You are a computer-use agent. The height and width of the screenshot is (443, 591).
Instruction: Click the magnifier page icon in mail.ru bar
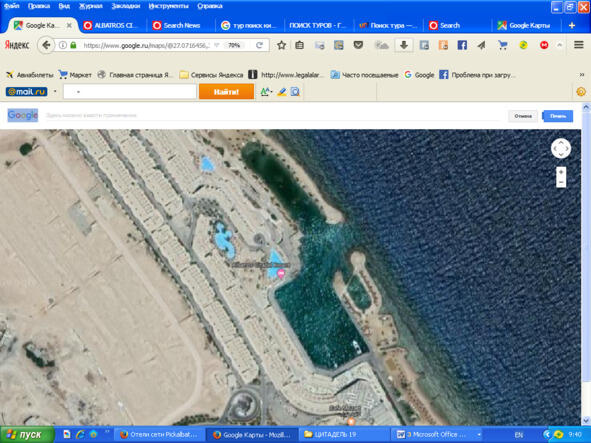coord(295,92)
